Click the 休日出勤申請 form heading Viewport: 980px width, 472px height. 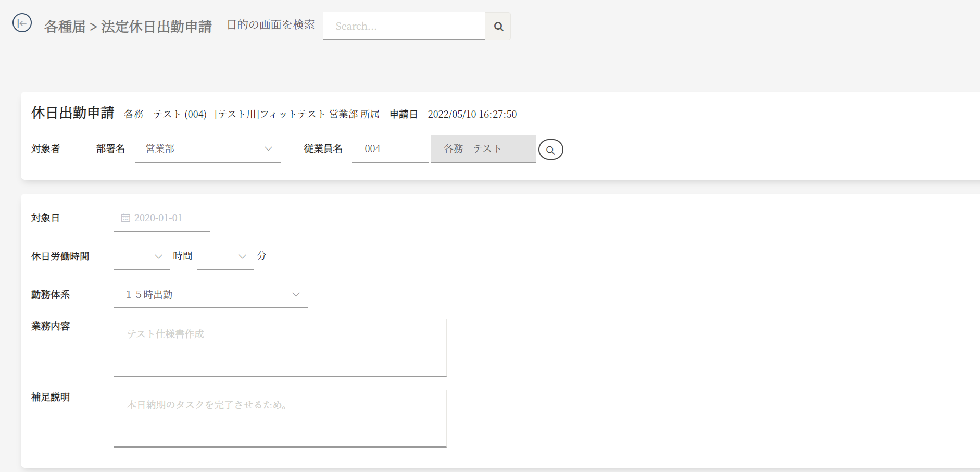(72, 113)
